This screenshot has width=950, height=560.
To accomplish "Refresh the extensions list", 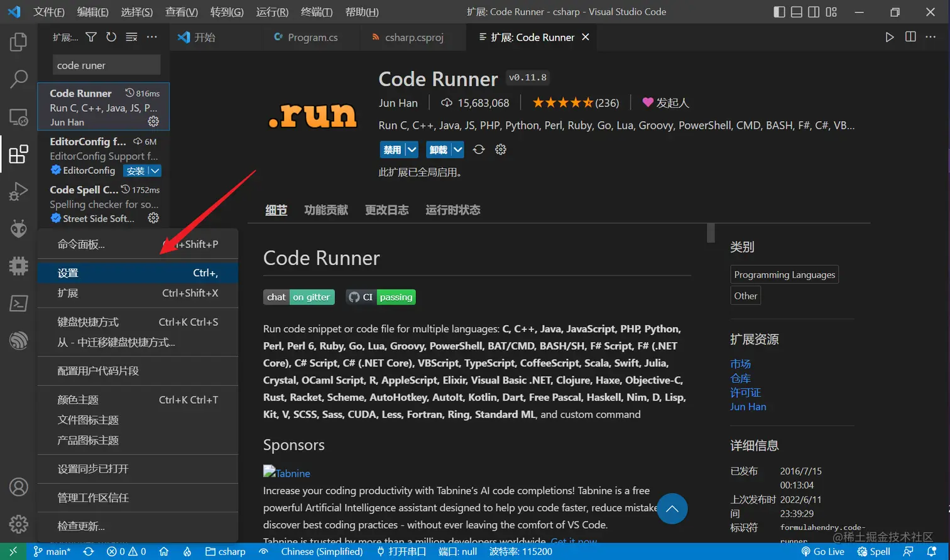I will pyautogui.click(x=111, y=37).
